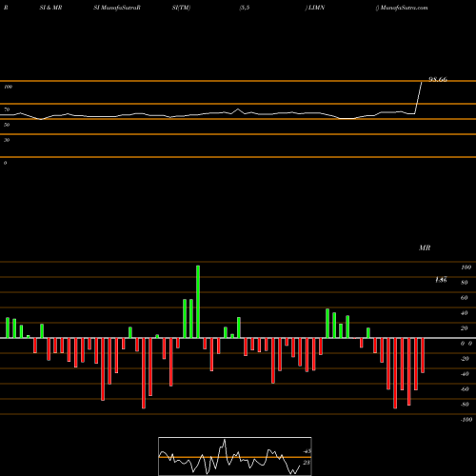
Task: Click the 25 label inside the mini chart
Action: (x=307, y=463)
